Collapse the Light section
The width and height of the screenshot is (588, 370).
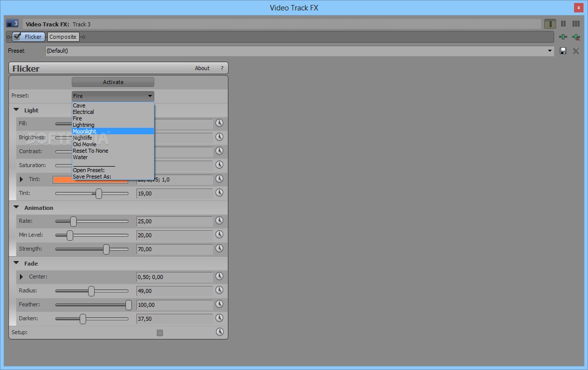click(16, 110)
